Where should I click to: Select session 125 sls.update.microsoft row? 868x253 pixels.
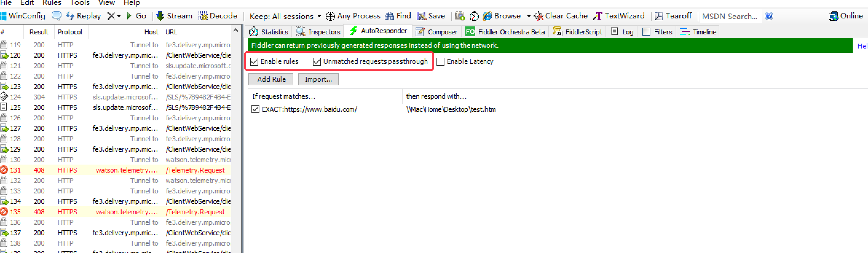coord(115,108)
